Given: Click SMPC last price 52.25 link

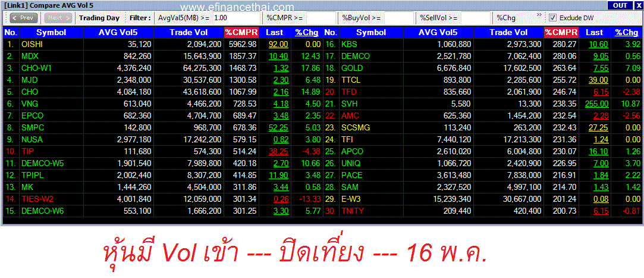Looking at the screenshot, I should coord(278,128).
